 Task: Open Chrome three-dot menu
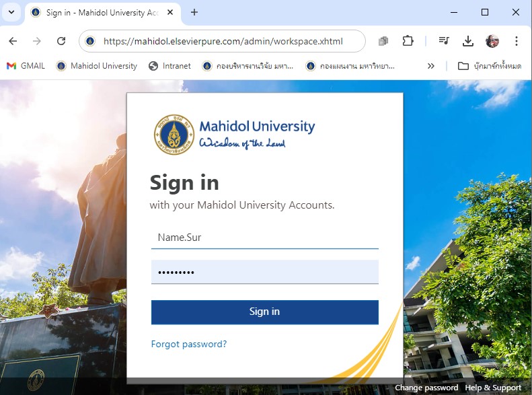pos(516,41)
